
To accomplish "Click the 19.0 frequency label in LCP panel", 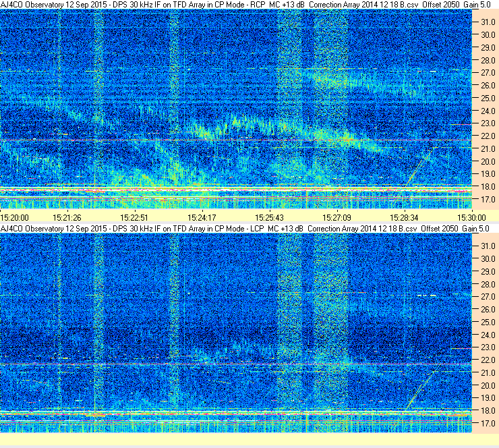I will click(x=488, y=398).
